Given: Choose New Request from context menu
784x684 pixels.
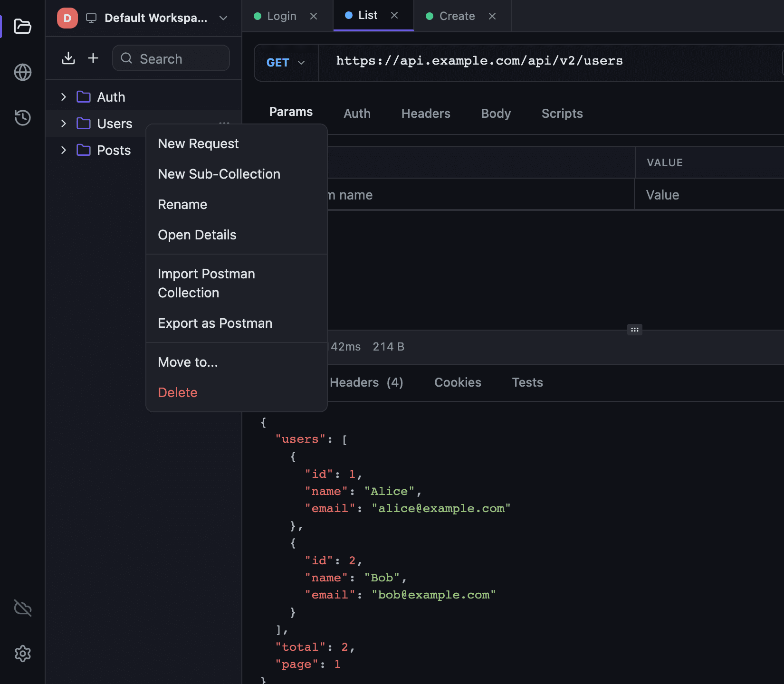Looking at the screenshot, I should pyautogui.click(x=237, y=143).
